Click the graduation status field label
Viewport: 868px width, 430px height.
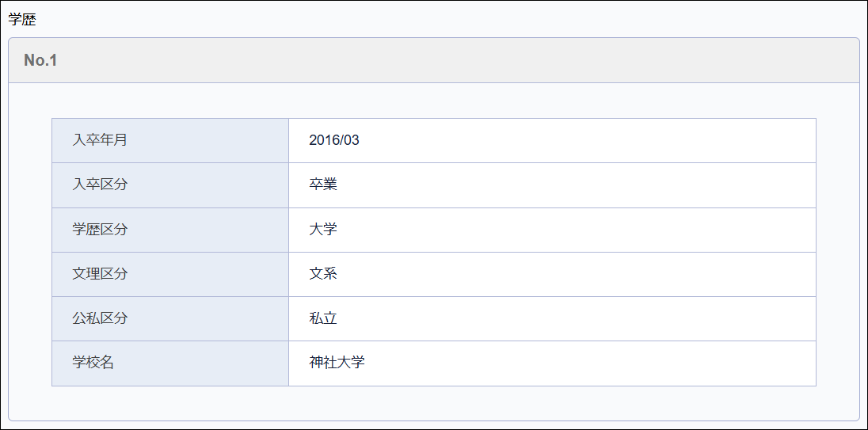tap(100, 185)
